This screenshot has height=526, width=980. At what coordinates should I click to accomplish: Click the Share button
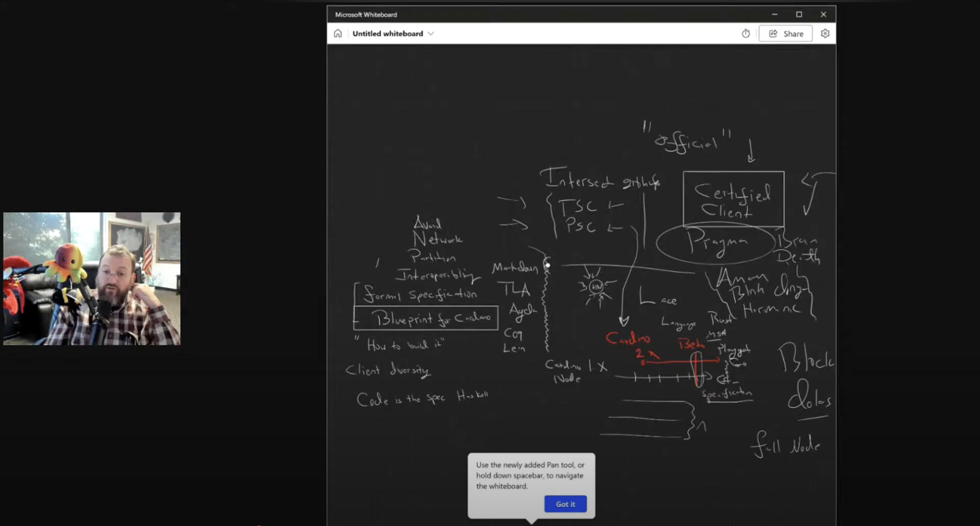(x=785, y=34)
